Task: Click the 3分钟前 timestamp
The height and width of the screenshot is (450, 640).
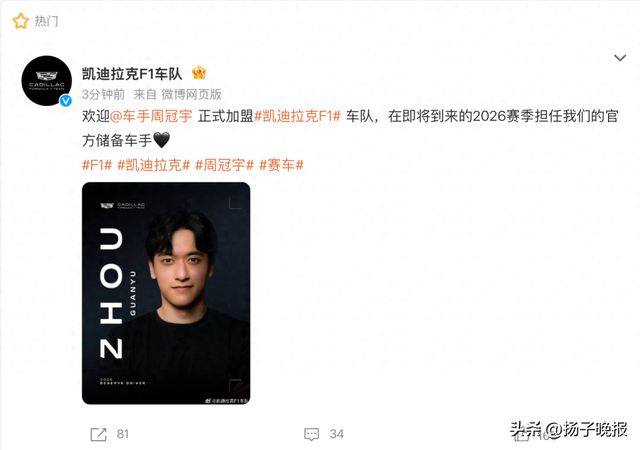Action: [x=103, y=95]
